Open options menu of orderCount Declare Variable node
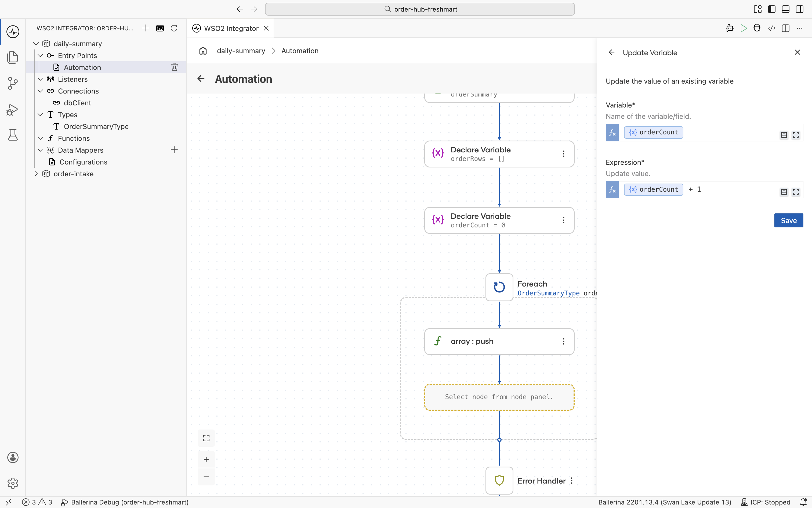 tap(564, 220)
